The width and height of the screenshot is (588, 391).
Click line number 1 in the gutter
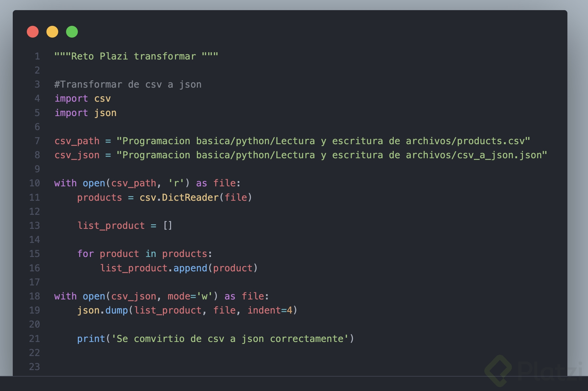(x=37, y=56)
